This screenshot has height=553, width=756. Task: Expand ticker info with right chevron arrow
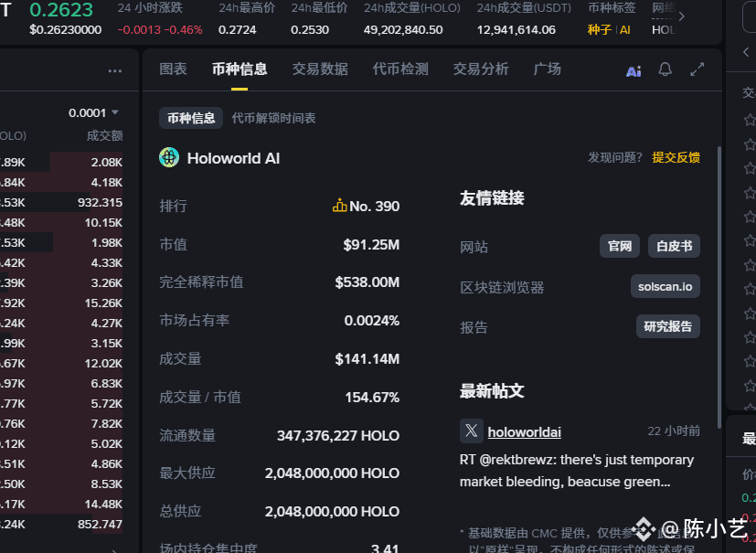[x=681, y=16]
